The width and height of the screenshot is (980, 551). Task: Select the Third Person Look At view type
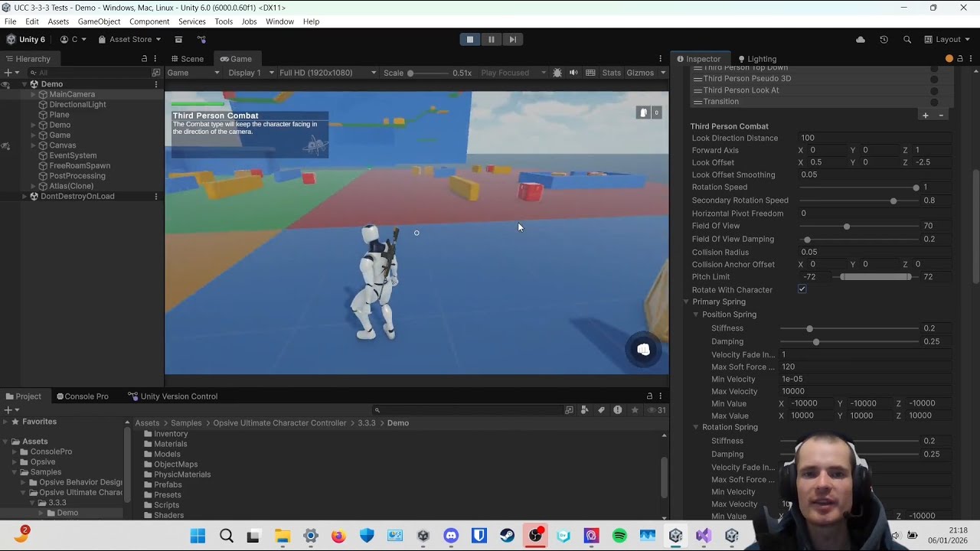point(741,90)
